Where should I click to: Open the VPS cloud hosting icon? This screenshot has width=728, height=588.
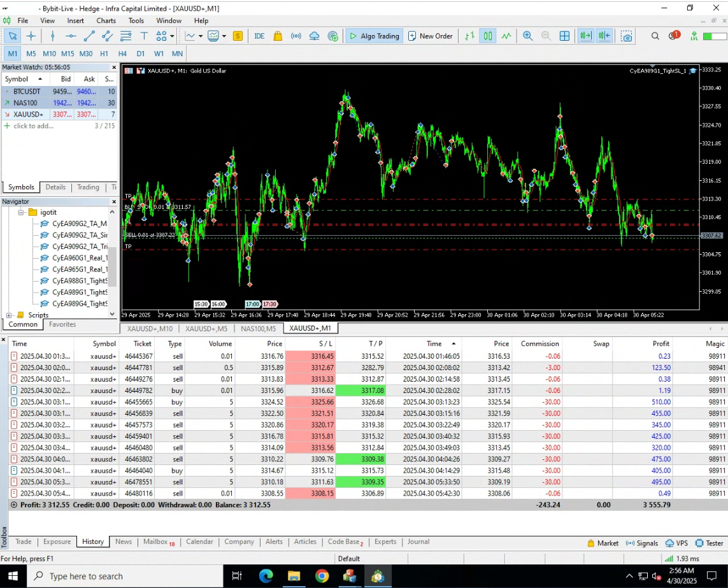pyautogui.click(x=315, y=36)
